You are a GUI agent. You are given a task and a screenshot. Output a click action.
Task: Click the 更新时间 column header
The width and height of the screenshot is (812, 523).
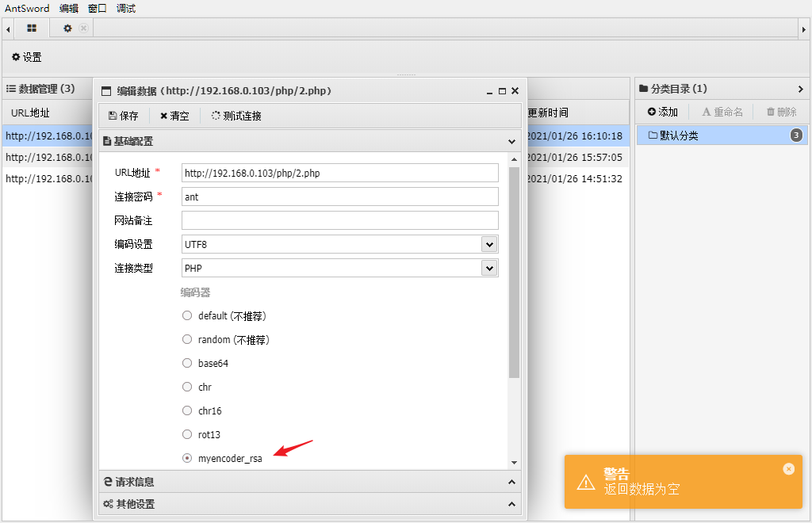(548, 113)
